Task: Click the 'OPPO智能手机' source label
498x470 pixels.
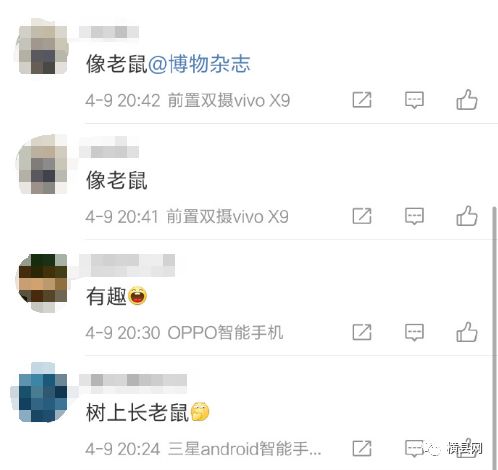Action: [225, 332]
